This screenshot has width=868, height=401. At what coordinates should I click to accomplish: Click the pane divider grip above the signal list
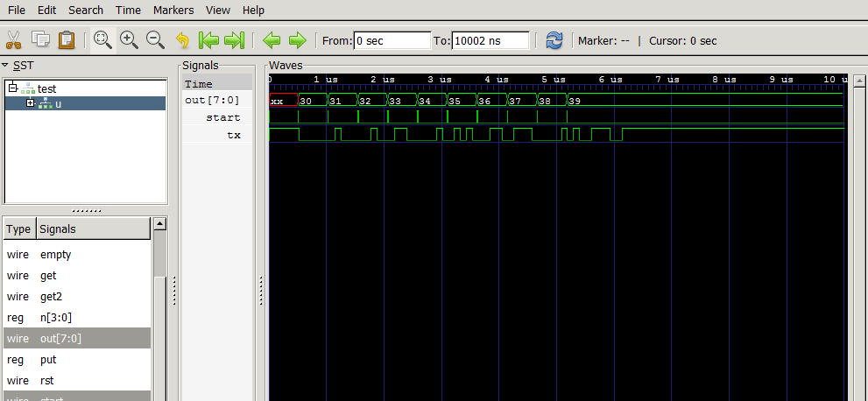87,211
